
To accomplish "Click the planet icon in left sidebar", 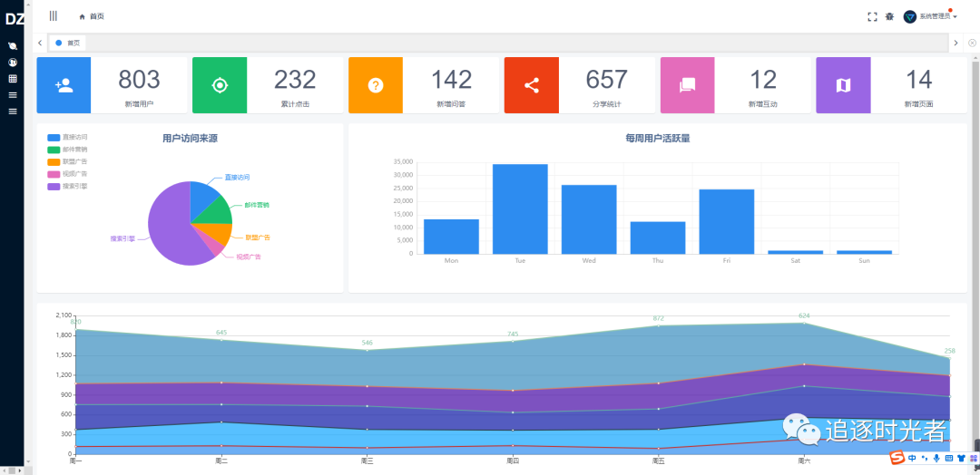I will point(12,46).
